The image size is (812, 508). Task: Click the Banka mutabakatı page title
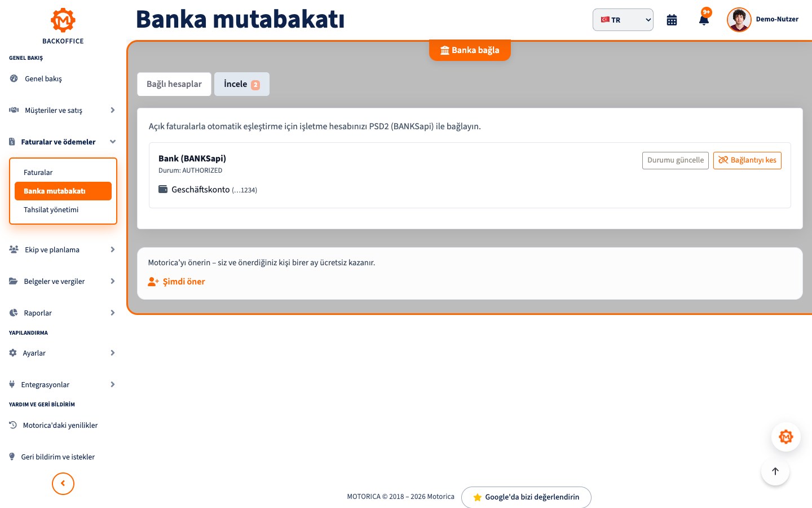pyautogui.click(x=240, y=19)
